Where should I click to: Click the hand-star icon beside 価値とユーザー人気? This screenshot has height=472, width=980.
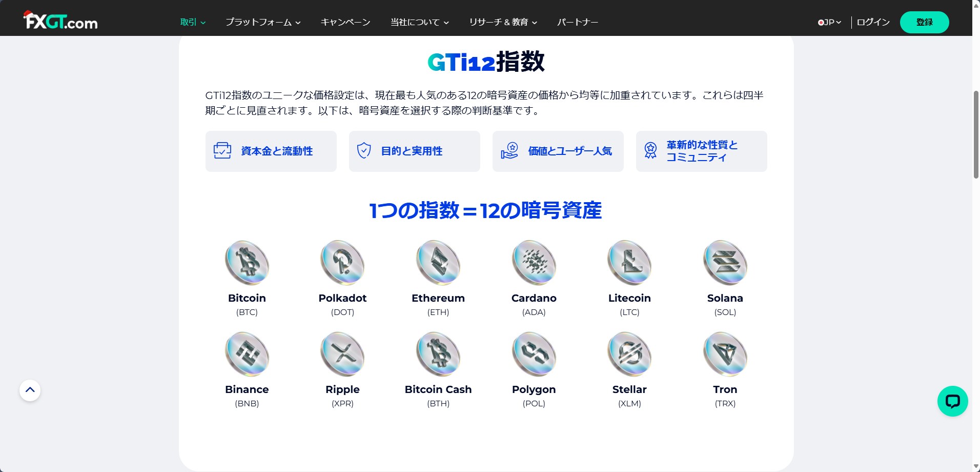tap(509, 151)
